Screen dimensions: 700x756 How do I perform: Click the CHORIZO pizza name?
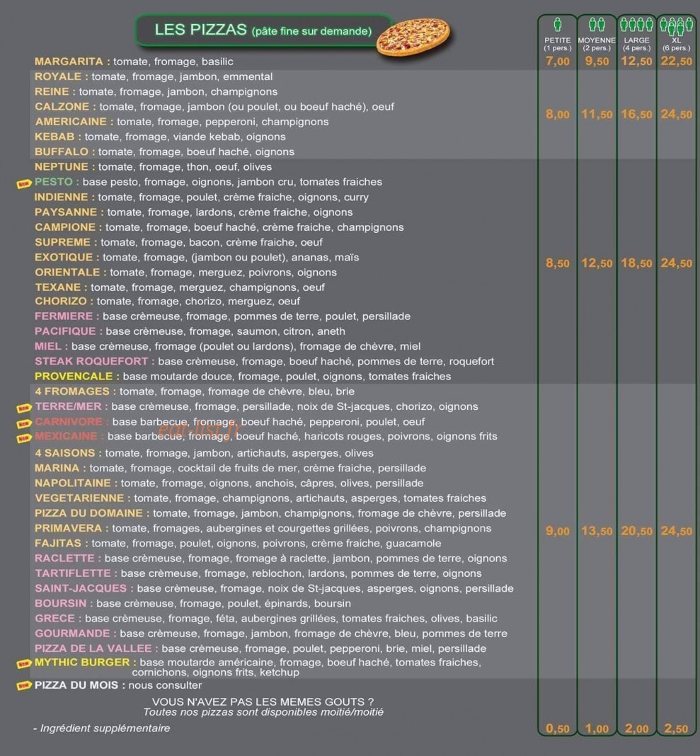[61, 302]
